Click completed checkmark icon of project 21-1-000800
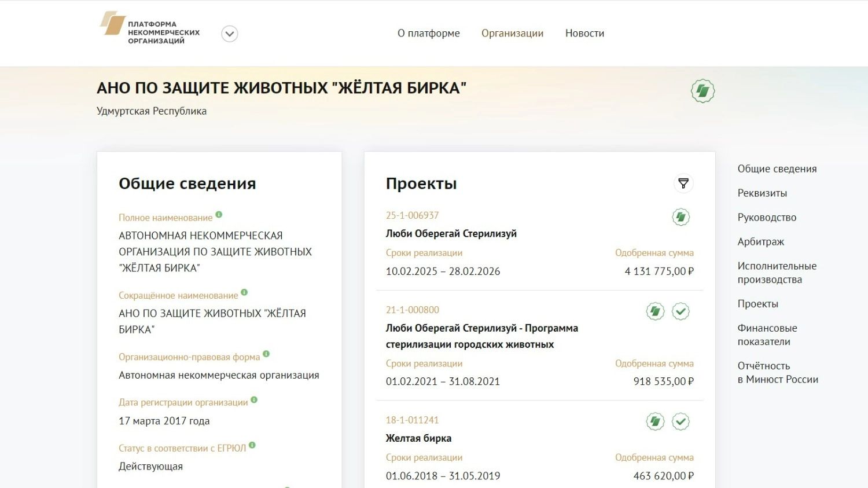 pos(681,311)
